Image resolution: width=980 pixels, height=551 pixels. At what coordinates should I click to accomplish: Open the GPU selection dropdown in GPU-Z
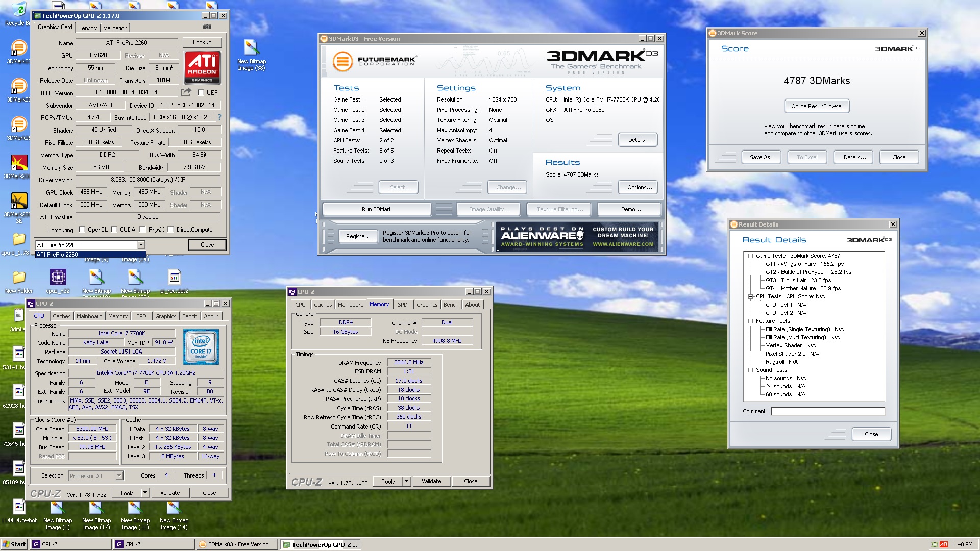pos(141,245)
